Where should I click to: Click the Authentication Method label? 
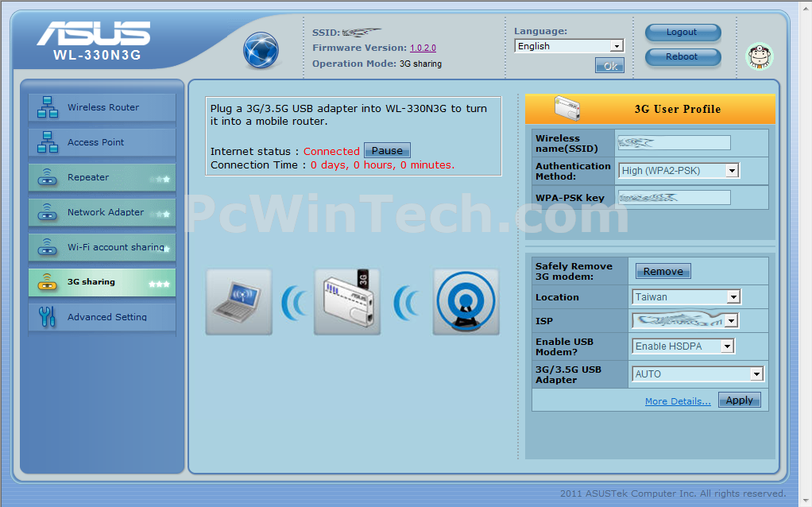click(x=573, y=171)
